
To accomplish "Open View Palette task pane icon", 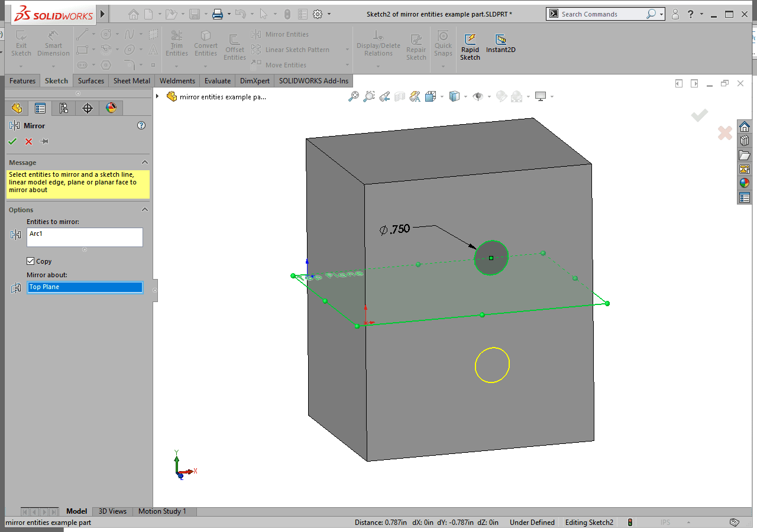I will tap(745, 169).
